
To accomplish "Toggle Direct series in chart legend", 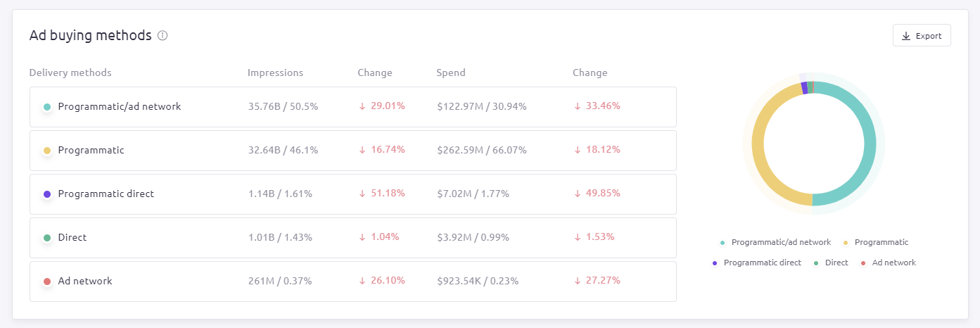I will pos(831,263).
